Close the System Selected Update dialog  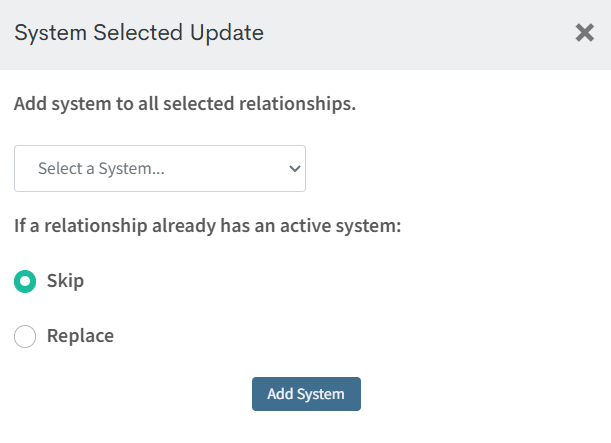click(585, 33)
